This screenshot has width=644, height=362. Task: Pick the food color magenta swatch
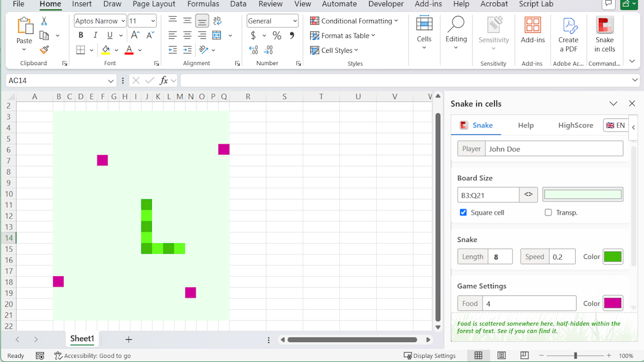pos(613,304)
